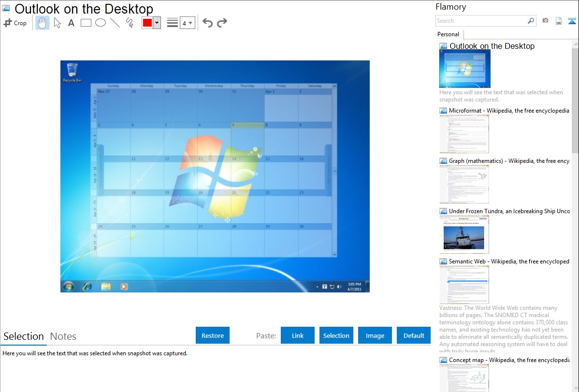Select the hand pan tool

[x=42, y=23]
